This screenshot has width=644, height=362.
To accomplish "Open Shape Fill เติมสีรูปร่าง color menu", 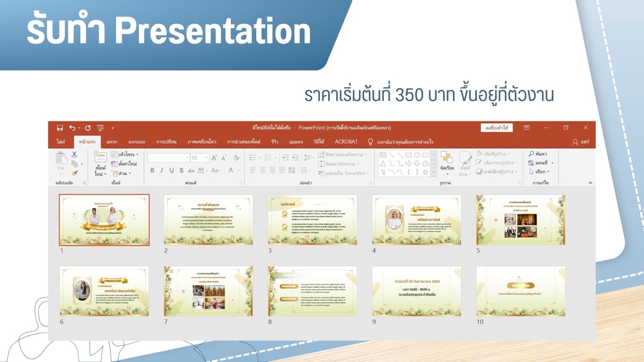I will coord(493,154).
